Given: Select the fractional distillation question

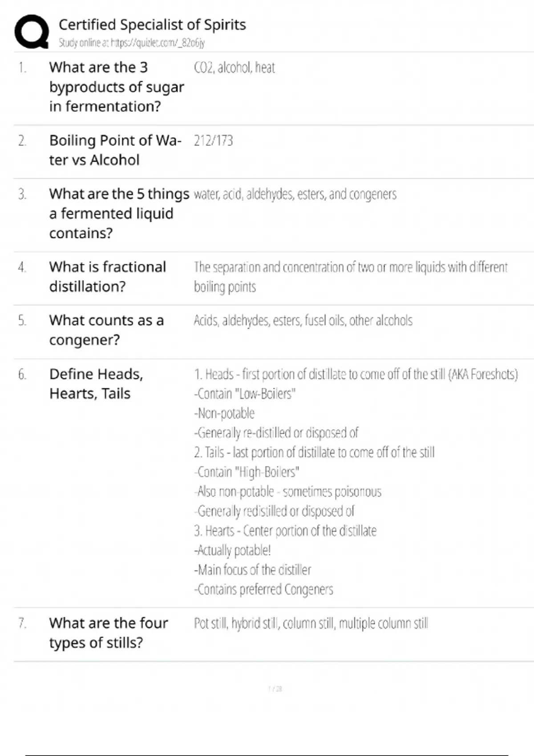Looking at the screenshot, I should point(107,277).
